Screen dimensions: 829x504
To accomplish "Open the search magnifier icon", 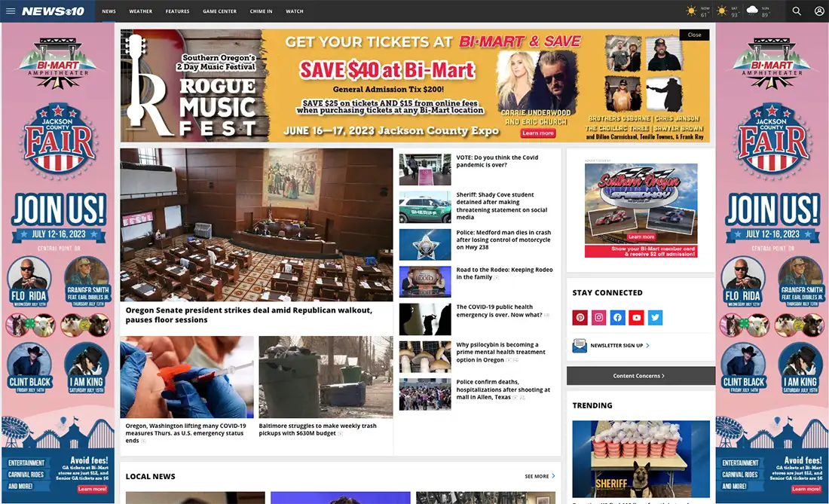I will pos(797,11).
